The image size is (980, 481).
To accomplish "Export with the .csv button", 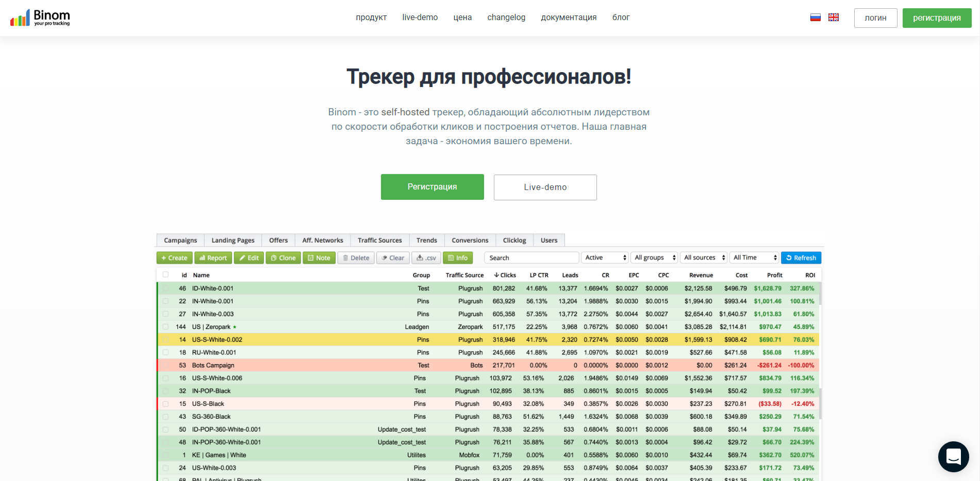I will pos(426,258).
